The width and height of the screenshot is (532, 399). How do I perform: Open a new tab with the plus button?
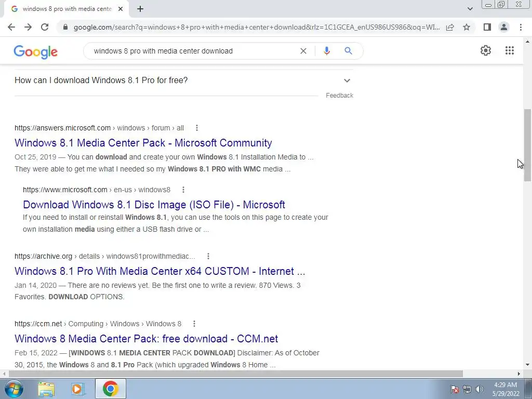coord(140,9)
